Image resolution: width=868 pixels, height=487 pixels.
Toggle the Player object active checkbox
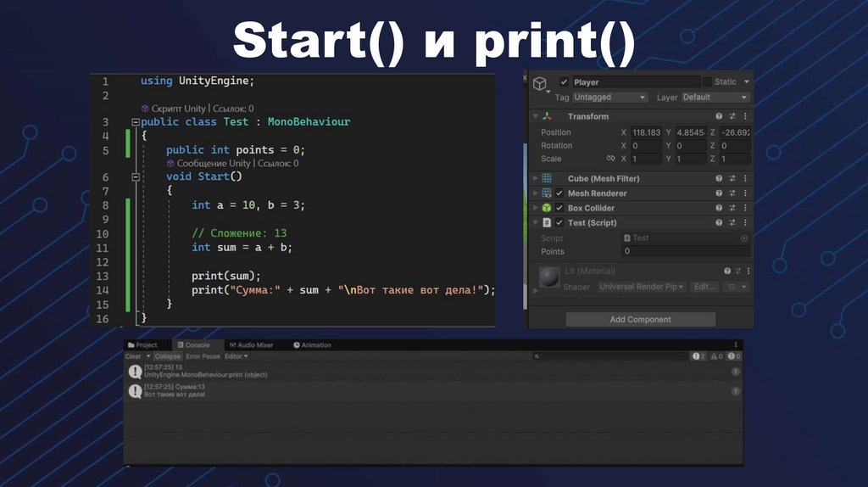(x=564, y=82)
